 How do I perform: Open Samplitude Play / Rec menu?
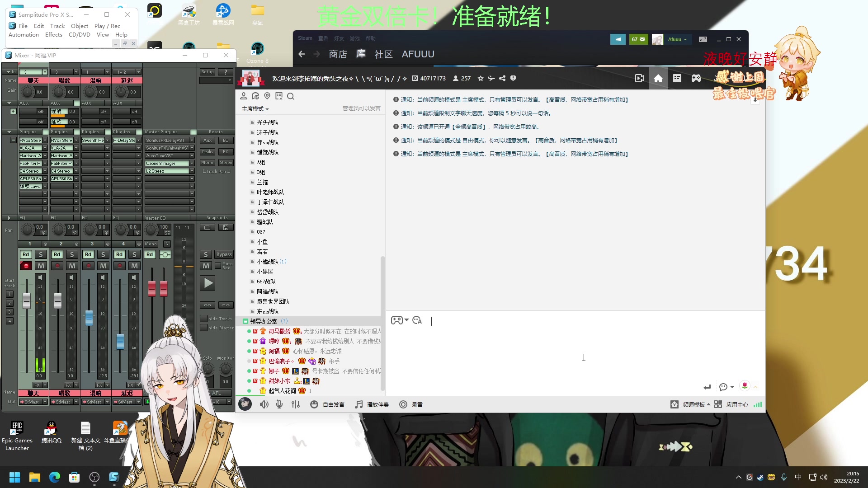107,26
